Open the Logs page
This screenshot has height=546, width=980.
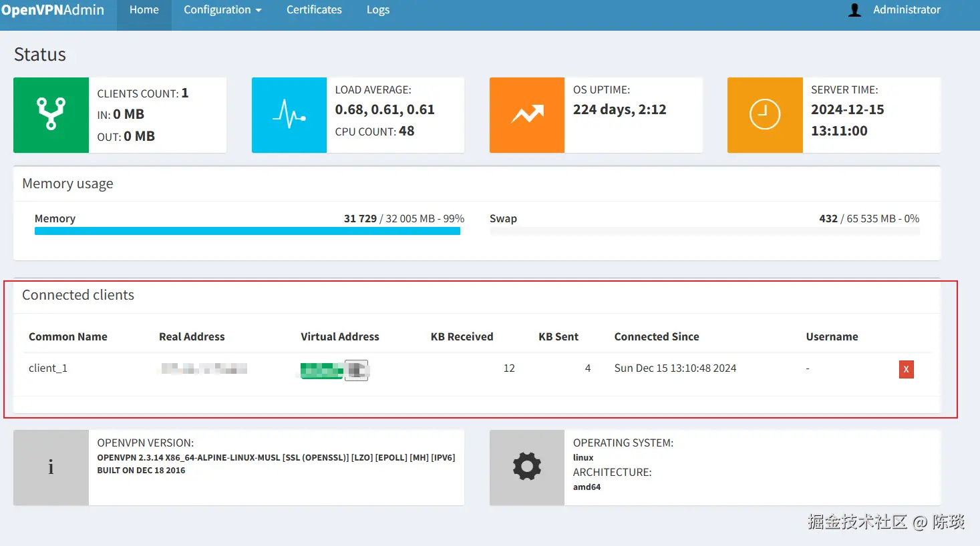coord(378,10)
